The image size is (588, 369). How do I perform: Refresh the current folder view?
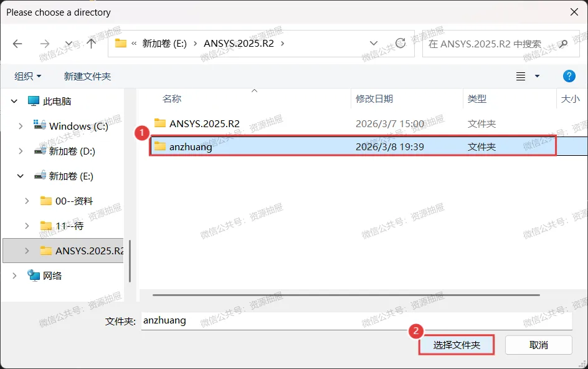(401, 43)
